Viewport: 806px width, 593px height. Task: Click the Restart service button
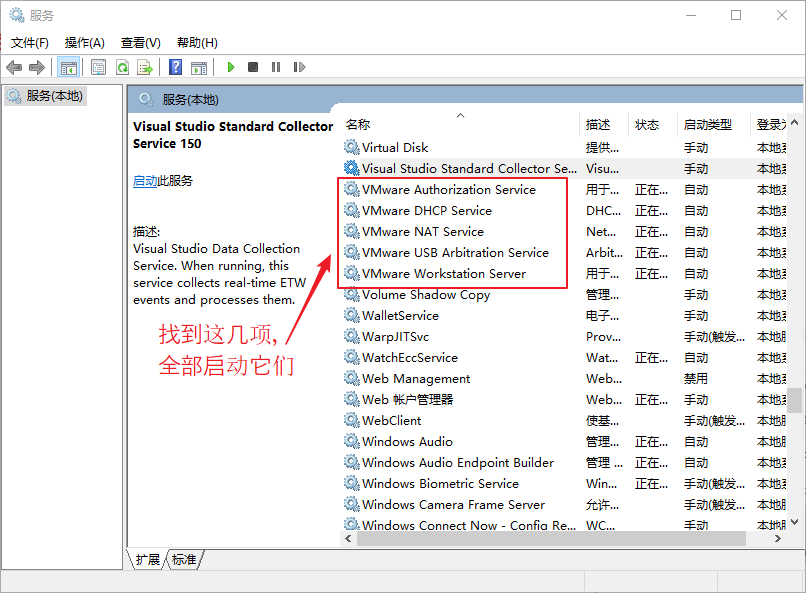point(299,67)
